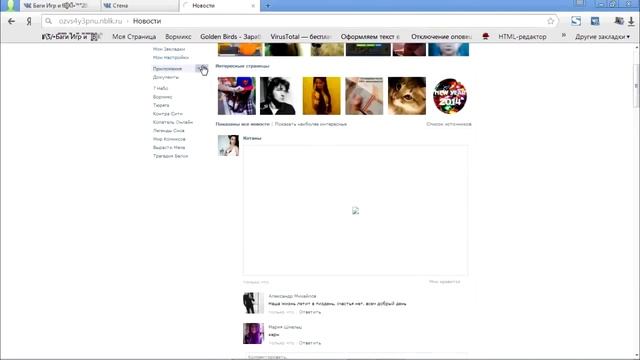Open the 'New Year 2014' page thumbnail
Screen dimensions: 640x360
tap(449, 96)
